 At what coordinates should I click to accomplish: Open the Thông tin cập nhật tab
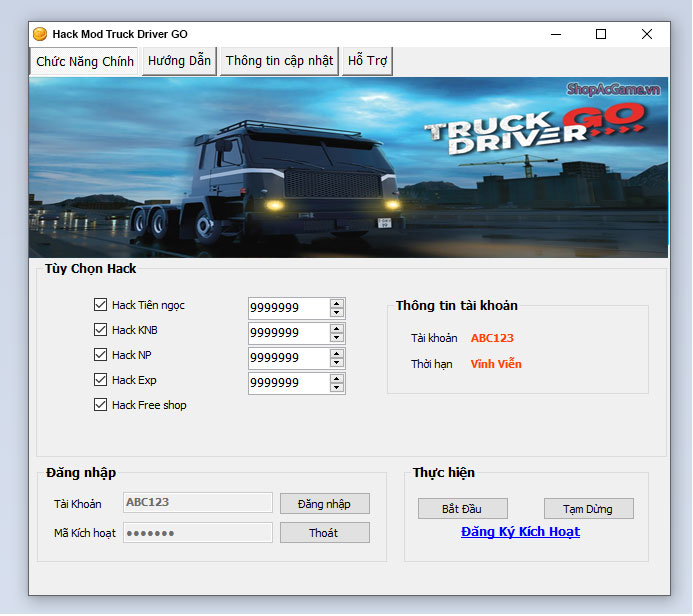click(x=279, y=61)
